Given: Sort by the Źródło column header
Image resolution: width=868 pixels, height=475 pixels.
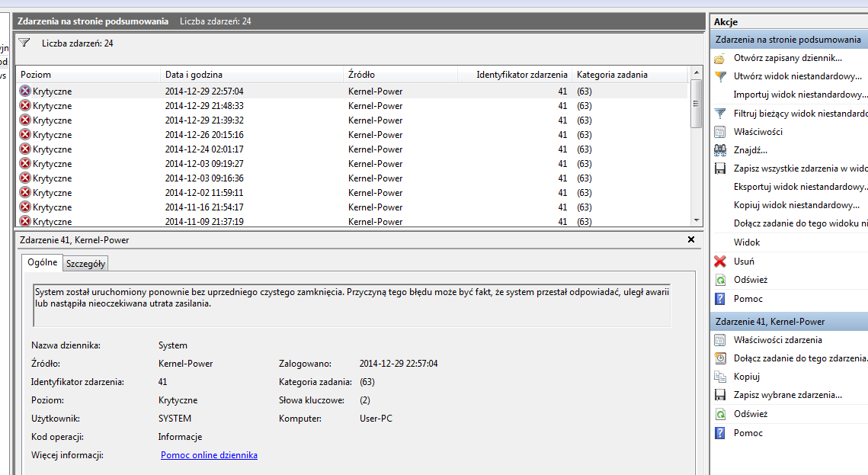Looking at the screenshot, I should point(400,75).
